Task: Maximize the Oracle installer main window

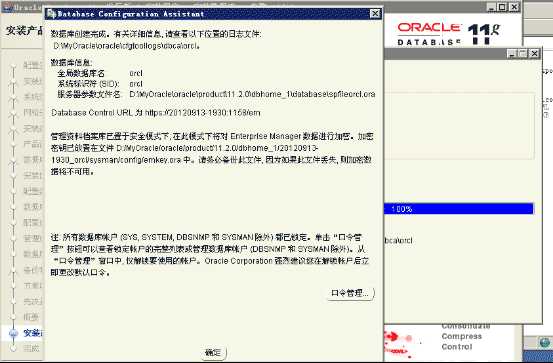Action: coord(503,7)
